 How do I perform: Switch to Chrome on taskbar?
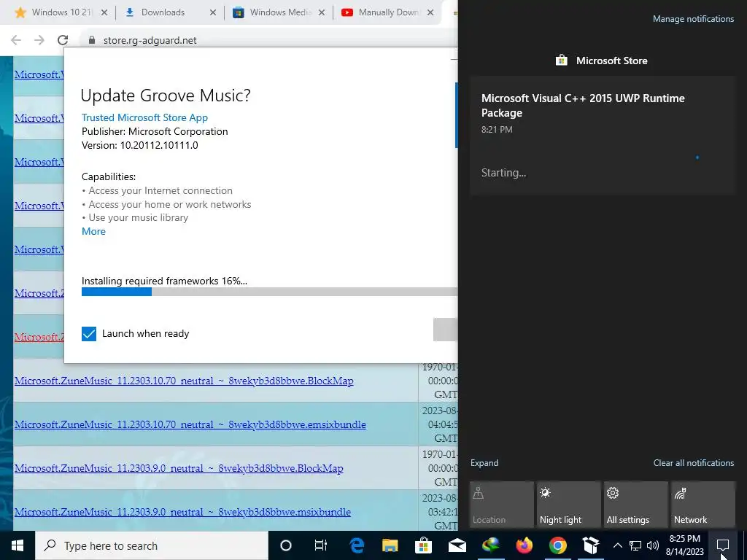point(557,545)
